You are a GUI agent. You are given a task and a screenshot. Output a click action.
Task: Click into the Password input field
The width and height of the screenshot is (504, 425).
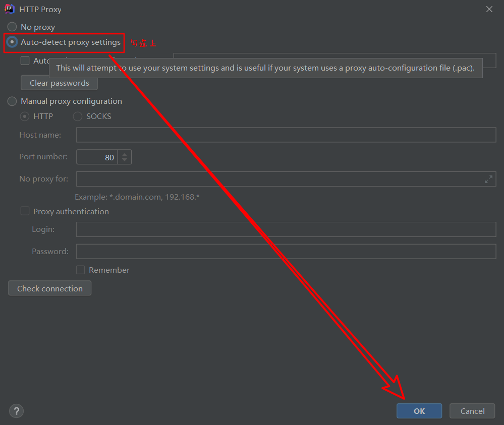pos(286,252)
